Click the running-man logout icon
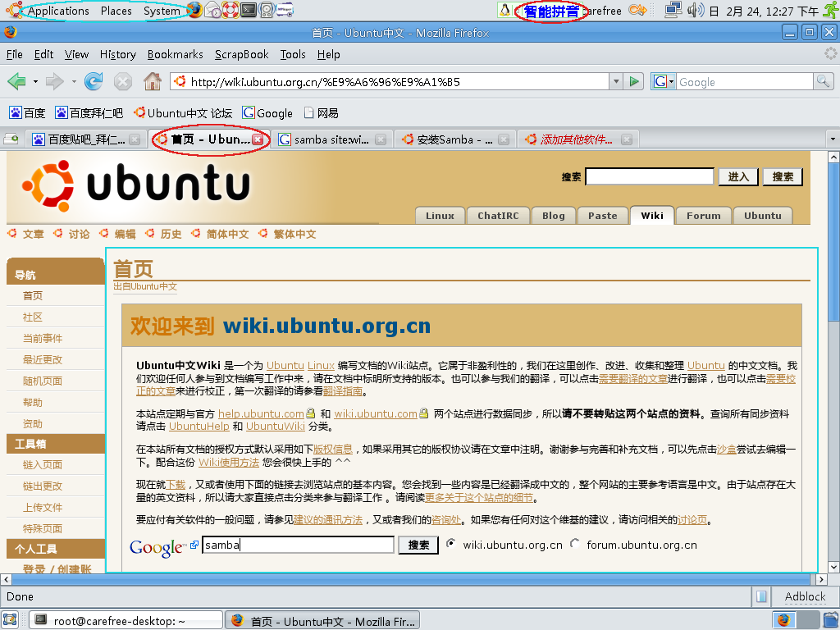Screen dimensions: 840x630 coord(830,10)
